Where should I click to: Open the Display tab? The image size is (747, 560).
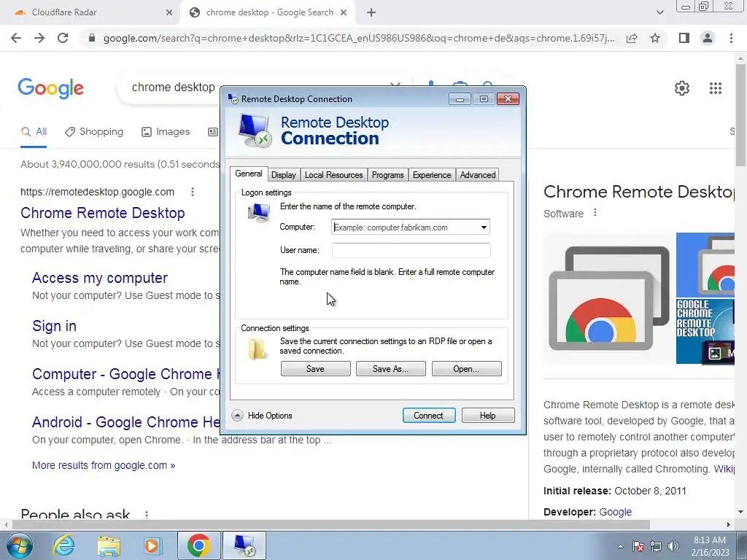[x=284, y=175]
